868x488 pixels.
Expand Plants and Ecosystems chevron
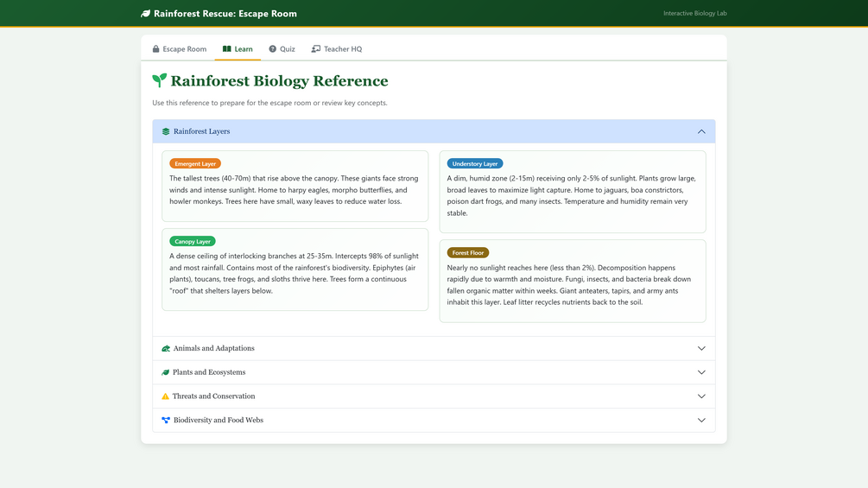pos(701,372)
